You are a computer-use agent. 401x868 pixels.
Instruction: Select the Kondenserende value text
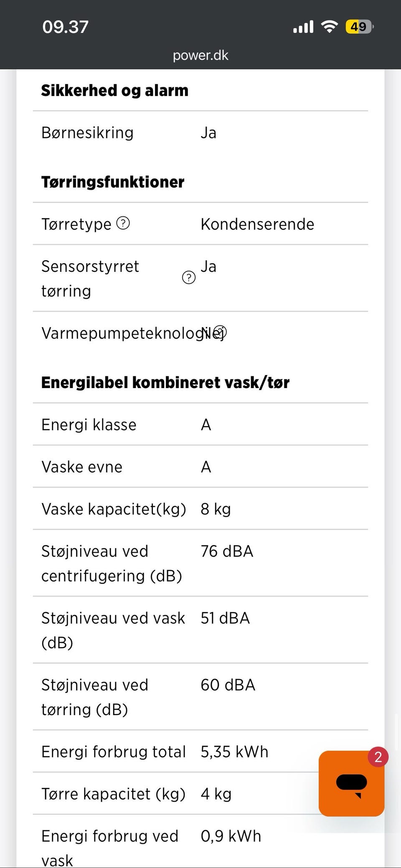[257, 224]
